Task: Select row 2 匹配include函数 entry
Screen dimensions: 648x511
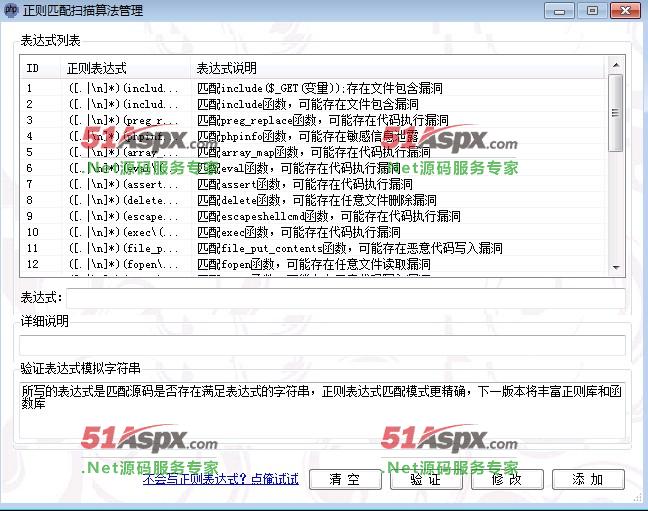Action: tap(313, 104)
